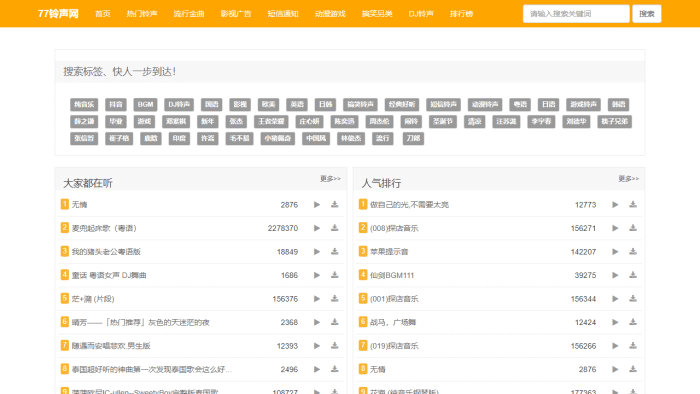Download 做自己的光,不需要太亮
Viewport: 700px width, 394px height.
pyautogui.click(x=633, y=205)
